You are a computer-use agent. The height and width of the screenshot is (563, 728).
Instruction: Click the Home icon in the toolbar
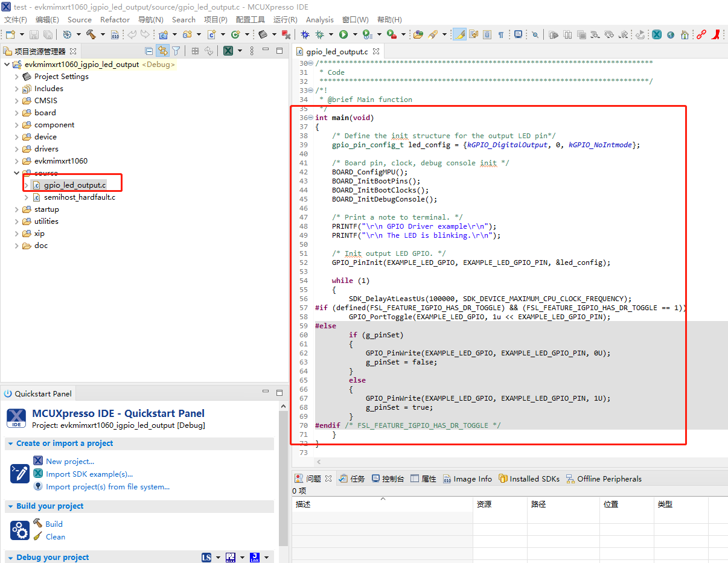(685, 35)
